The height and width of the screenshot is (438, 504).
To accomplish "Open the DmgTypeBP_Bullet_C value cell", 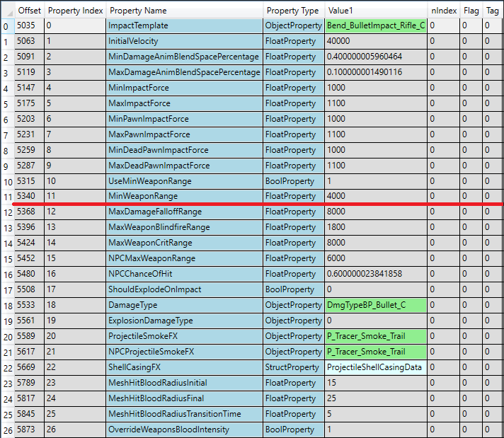I will [x=376, y=305].
